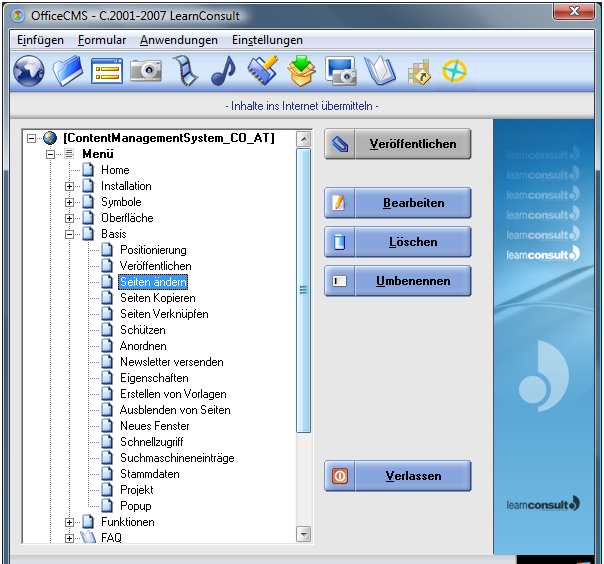Select the Newsletter versenden page

(171, 362)
